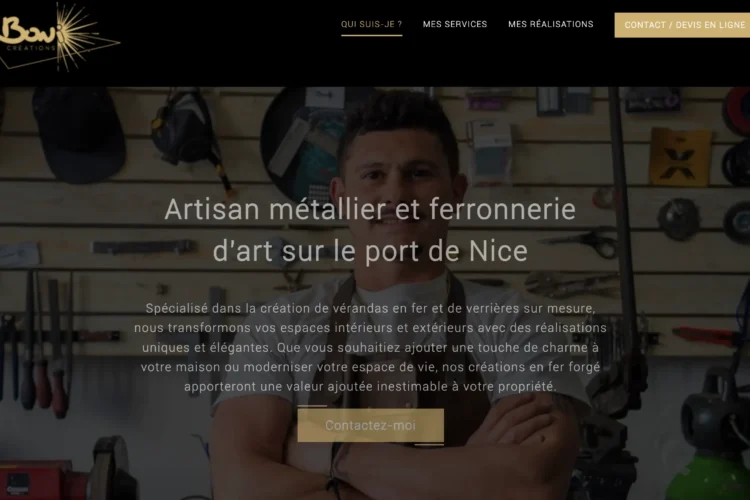Click the CONTACT / DEVIS EN LIGNE button
The height and width of the screenshot is (500, 750).
(x=683, y=25)
